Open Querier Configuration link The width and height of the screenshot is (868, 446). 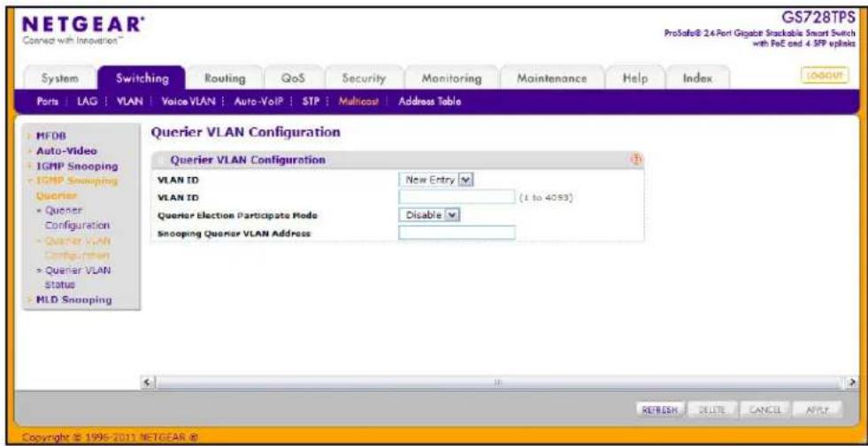click(x=78, y=218)
